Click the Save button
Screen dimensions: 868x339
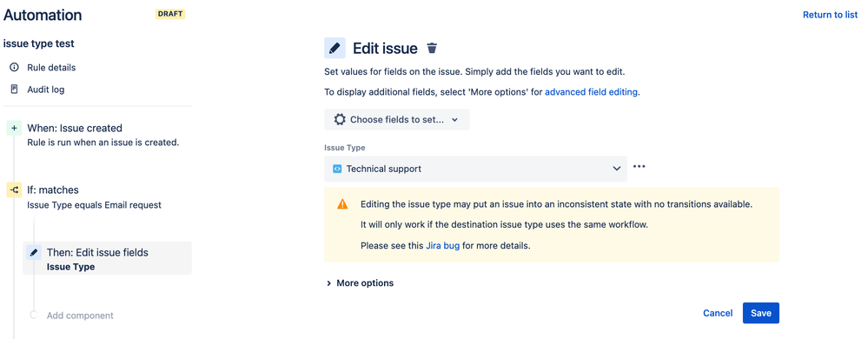pyautogui.click(x=760, y=313)
